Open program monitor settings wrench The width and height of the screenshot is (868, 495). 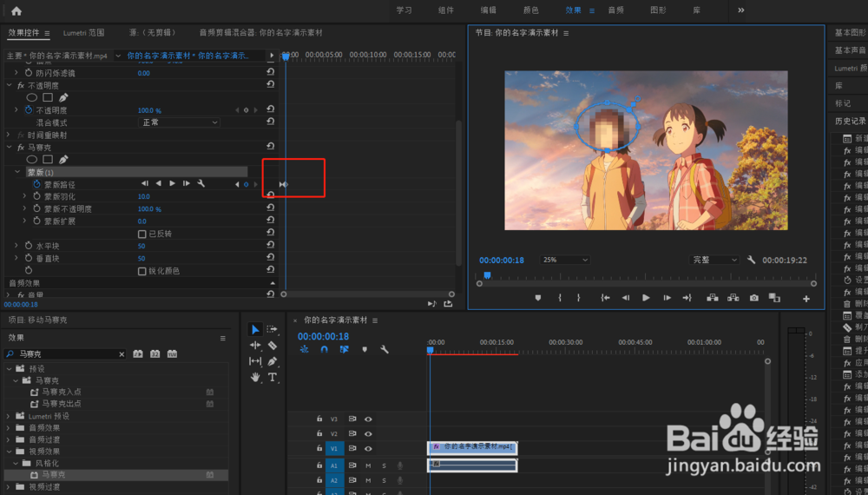tap(751, 260)
